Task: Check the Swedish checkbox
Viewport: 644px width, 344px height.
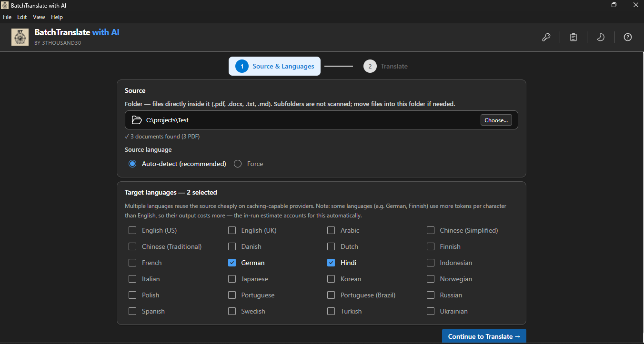Action: click(232, 311)
